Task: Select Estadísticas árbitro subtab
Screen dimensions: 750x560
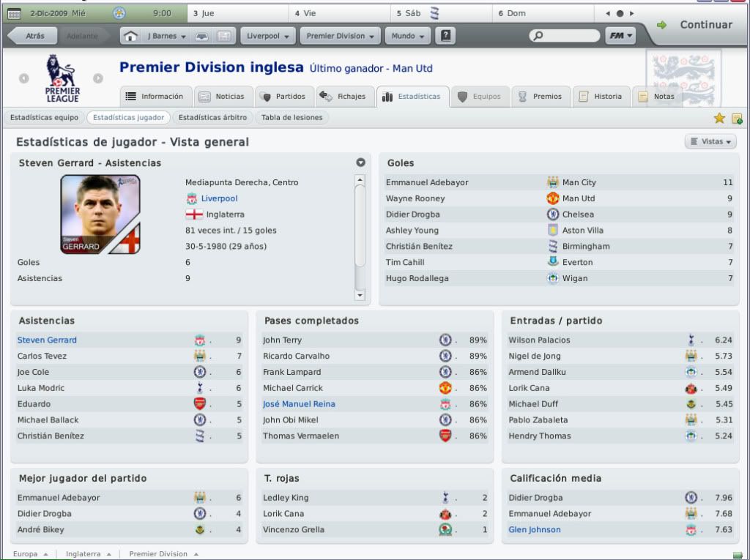Action: pyautogui.click(x=213, y=118)
